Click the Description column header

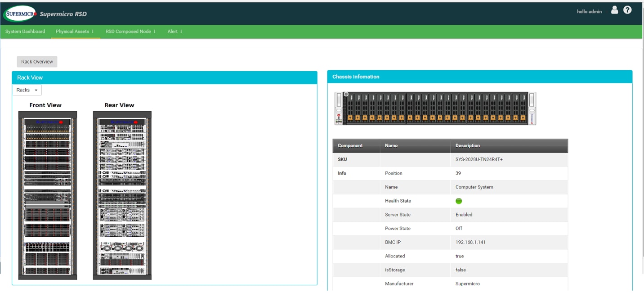[x=468, y=146]
